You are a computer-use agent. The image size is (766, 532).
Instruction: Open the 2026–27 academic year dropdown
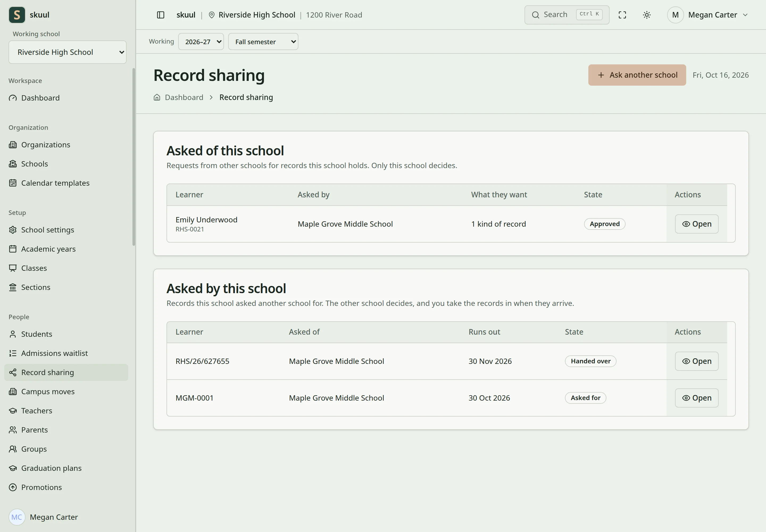pyautogui.click(x=201, y=42)
